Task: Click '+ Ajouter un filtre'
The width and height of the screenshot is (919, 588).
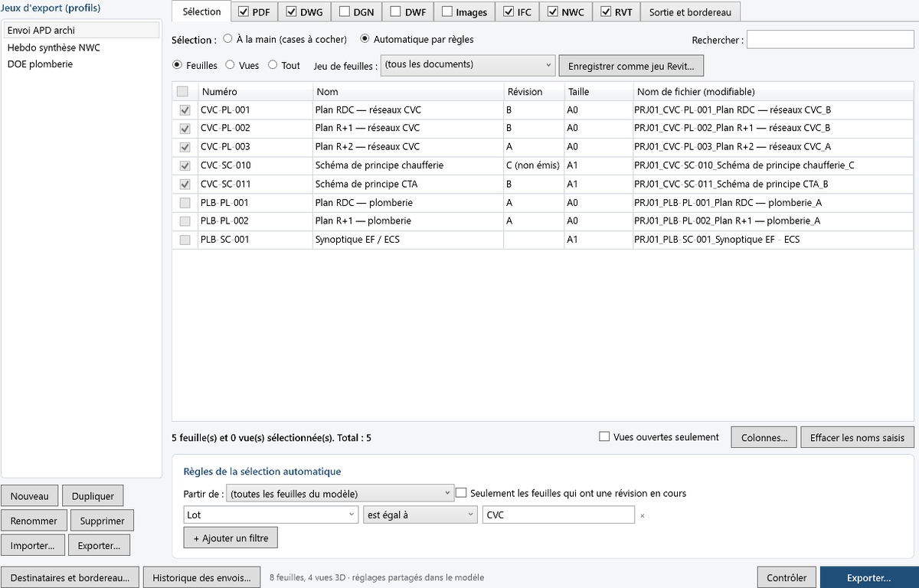Action: (231, 539)
